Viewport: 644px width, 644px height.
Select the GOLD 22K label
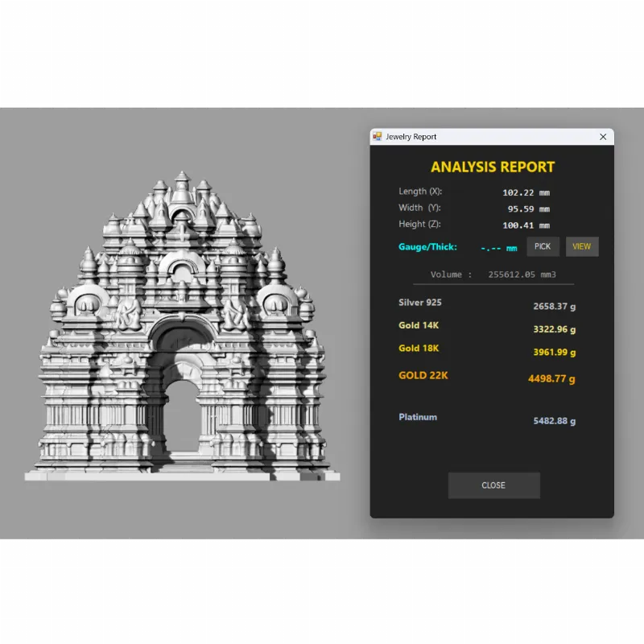423,375
